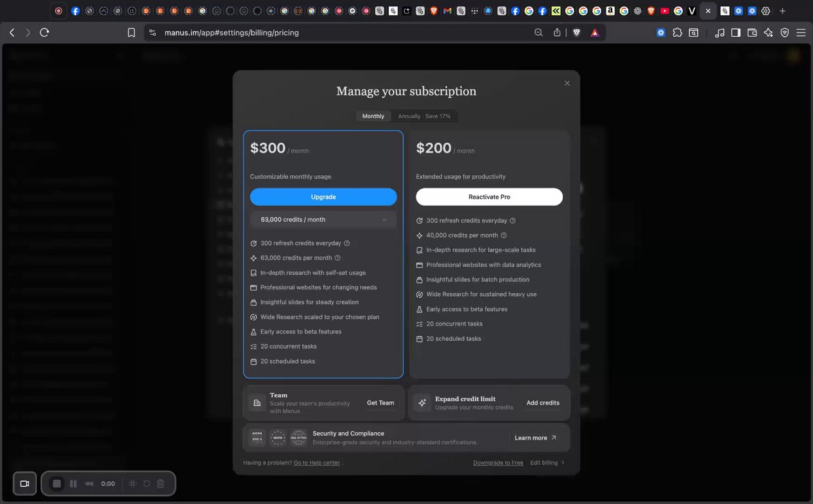Click the Downgrade to Free link
This screenshot has height=504, width=813.
tap(498, 463)
